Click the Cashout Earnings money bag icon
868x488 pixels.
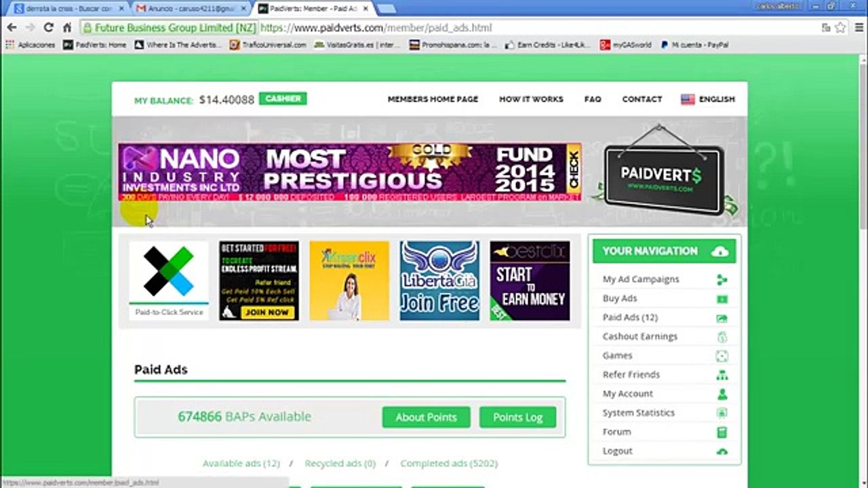click(722, 337)
